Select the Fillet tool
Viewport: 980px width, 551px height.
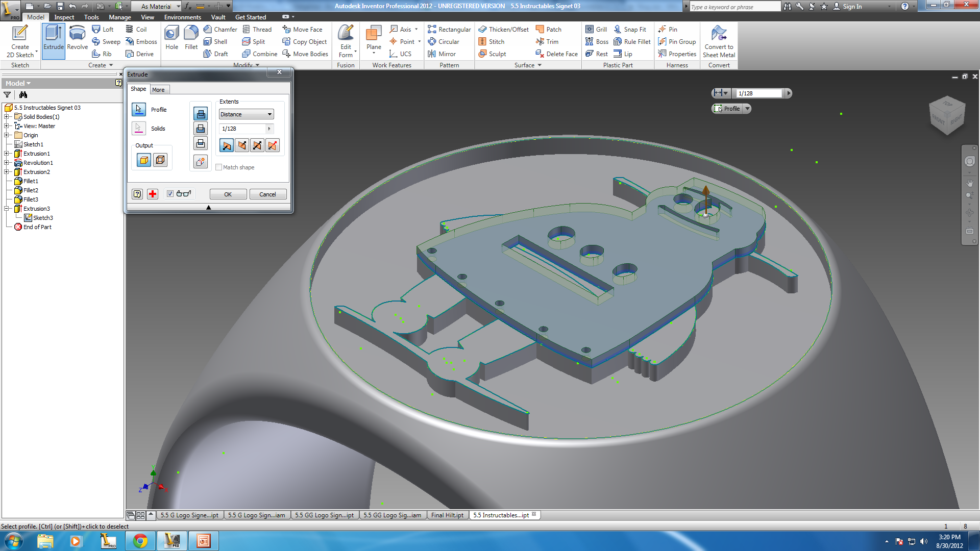pyautogui.click(x=191, y=38)
